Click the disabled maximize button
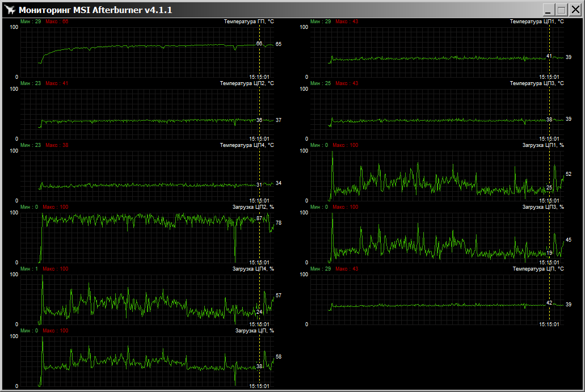This screenshot has height=392, width=585. pos(561,10)
